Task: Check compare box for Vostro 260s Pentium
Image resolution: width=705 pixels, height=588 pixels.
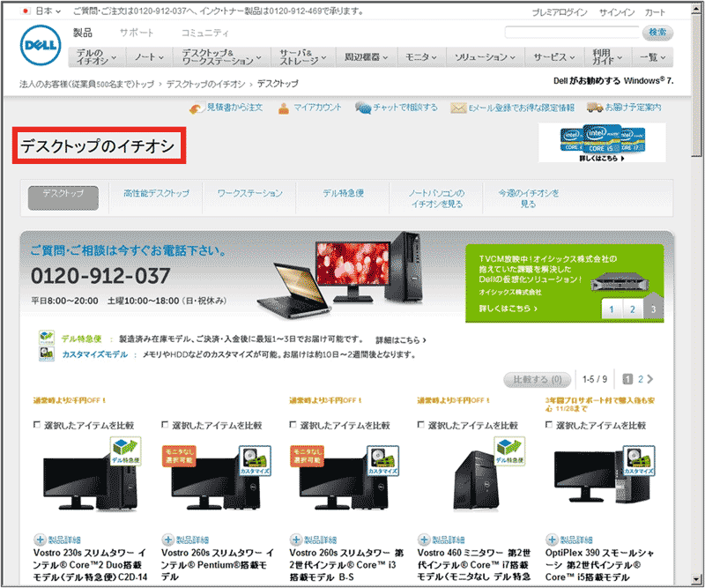Action: [x=165, y=425]
